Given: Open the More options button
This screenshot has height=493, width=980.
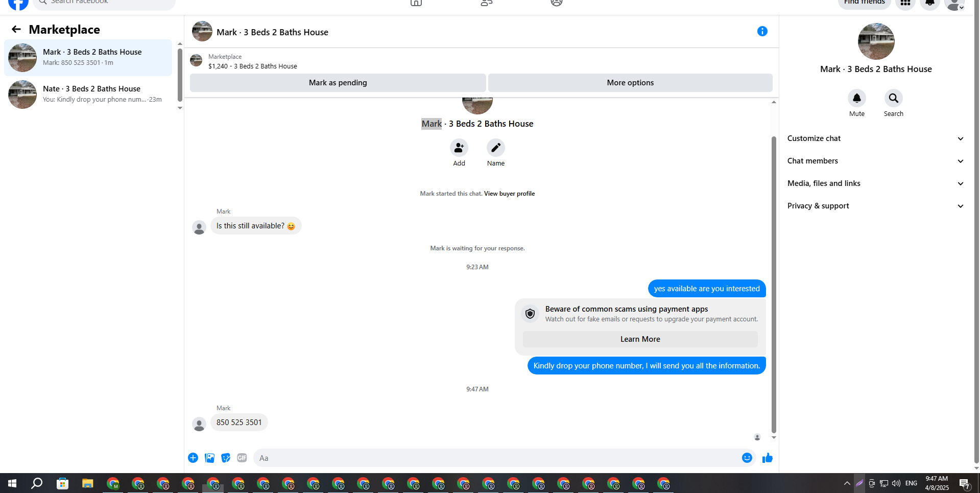Looking at the screenshot, I should coord(630,83).
